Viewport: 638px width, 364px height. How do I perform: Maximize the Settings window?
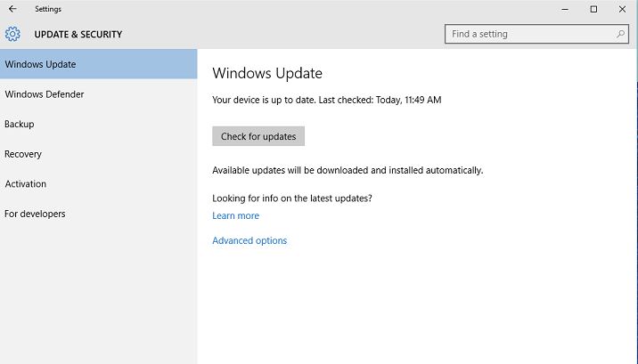pyautogui.click(x=593, y=9)
